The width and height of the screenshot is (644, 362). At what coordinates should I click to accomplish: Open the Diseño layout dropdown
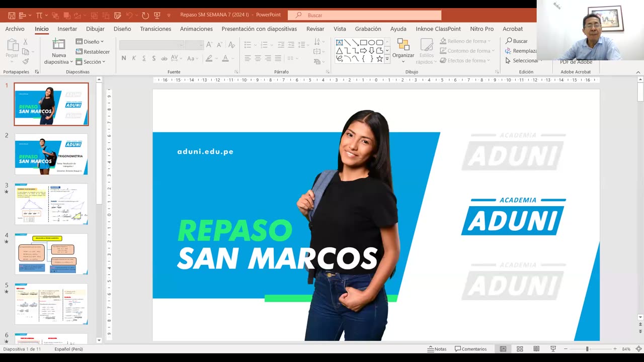(90, 42)
